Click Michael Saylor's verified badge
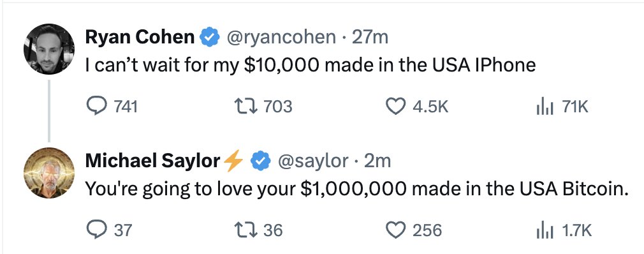This screenshot has width=644, height=254. point(261,161)
